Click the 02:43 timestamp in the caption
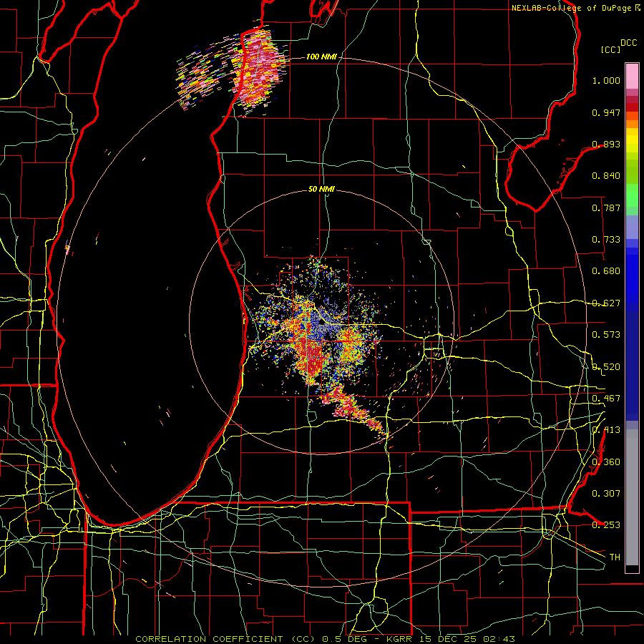The height and width of the screenshot is (644, 644). point(499,639)
